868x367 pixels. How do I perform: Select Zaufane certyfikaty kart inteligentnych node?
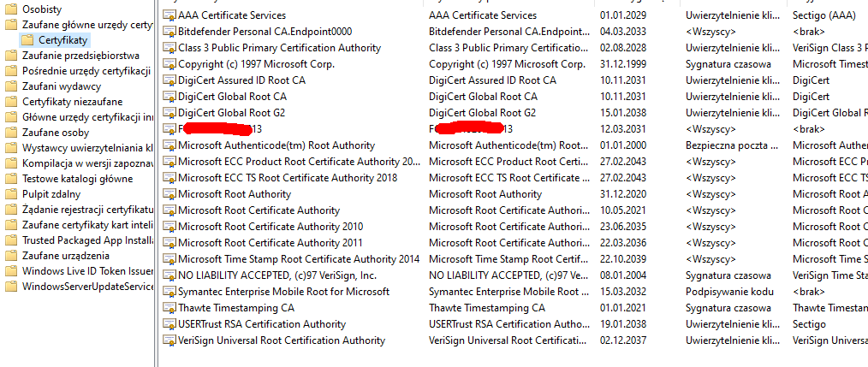[87, 225]
